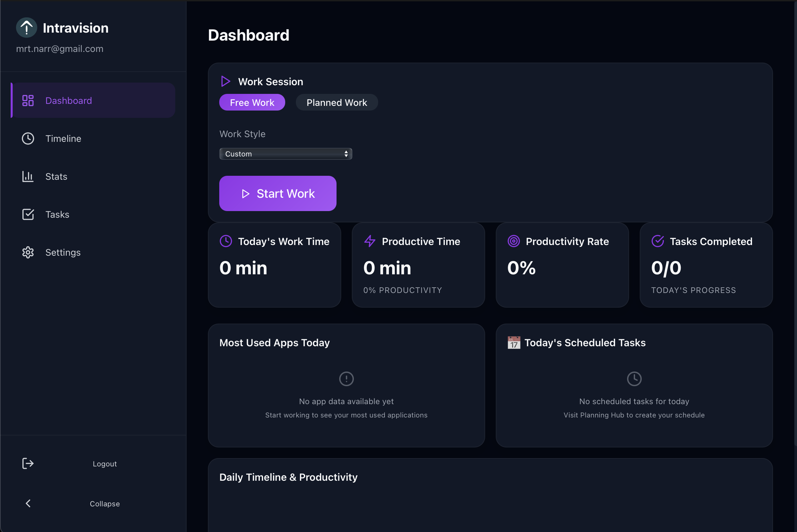Click the Tasks checkbox icon in sidebar
This screenshot has width=797, height=532.
(28, 214)
